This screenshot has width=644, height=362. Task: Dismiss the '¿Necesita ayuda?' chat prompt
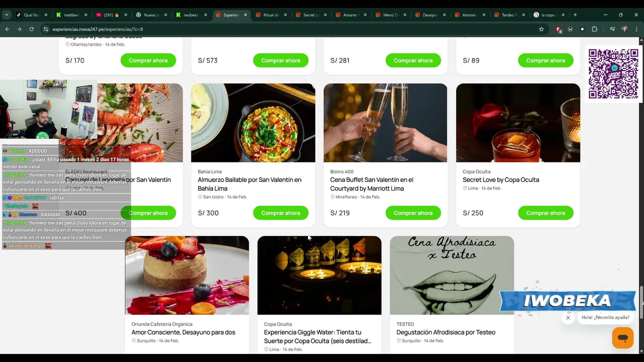pyautogui.click(x=568, y=318)
